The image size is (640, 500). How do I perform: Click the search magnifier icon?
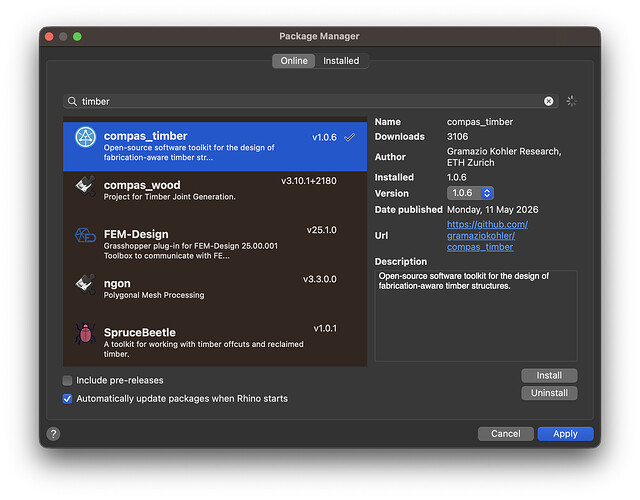(x=72, y=101)
